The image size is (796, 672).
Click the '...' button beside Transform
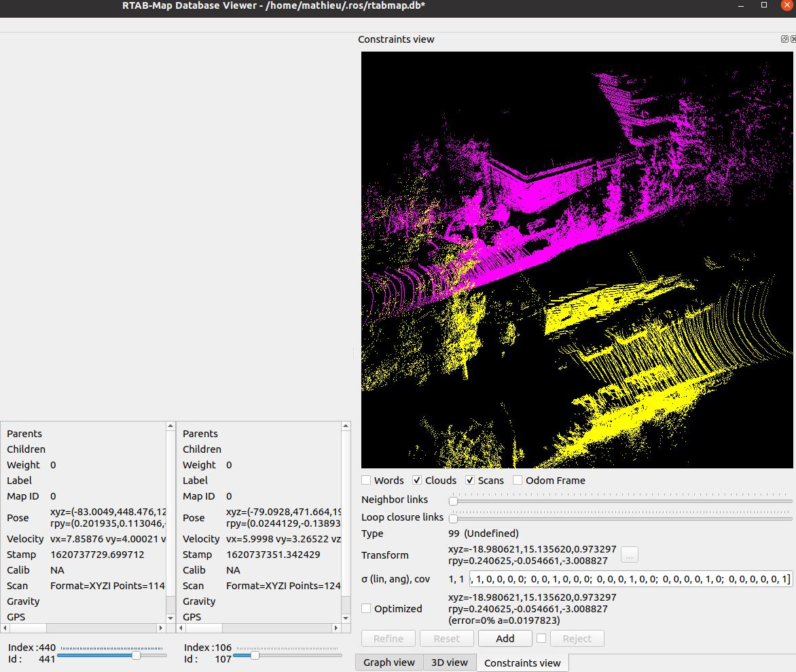coord(629,555)
